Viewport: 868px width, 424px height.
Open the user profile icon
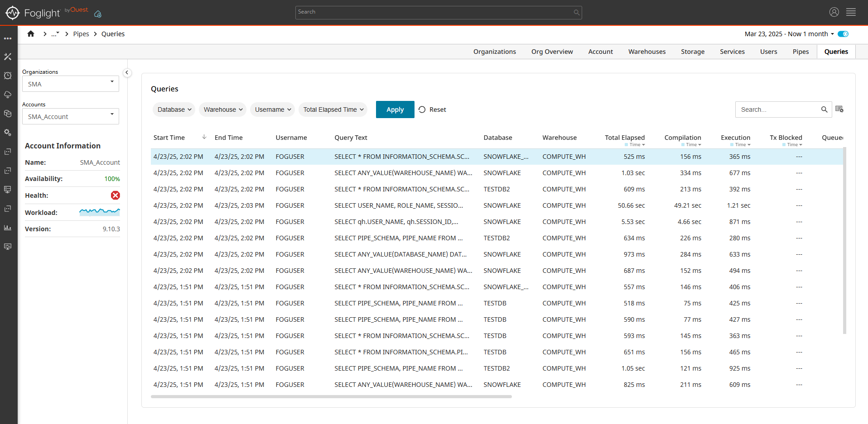pyautogui.click(x=834, y=12)
